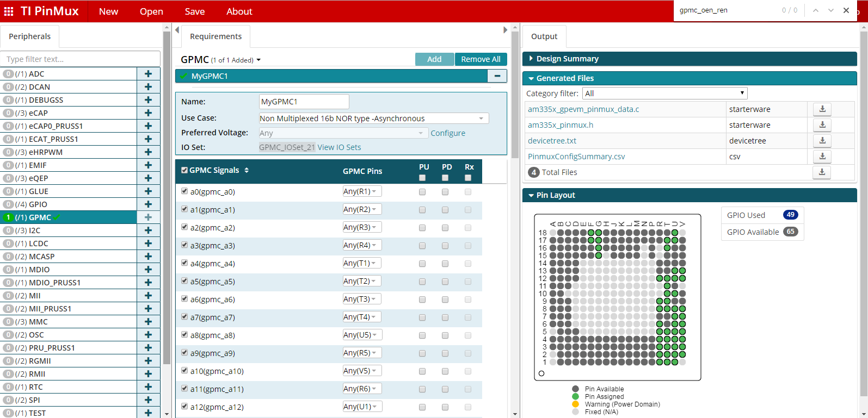Open the GPMC added instances dropdown
868x418 pixels.
[258, 60]
